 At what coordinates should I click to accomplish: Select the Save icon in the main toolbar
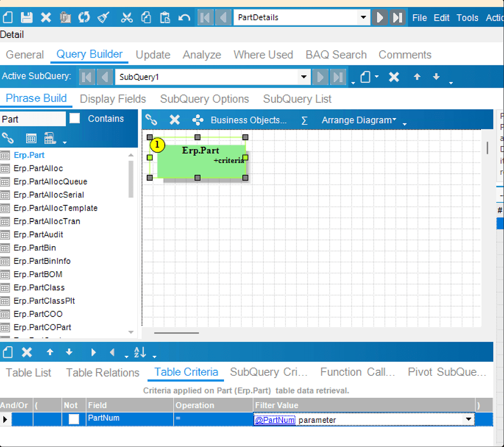[26, 17]
